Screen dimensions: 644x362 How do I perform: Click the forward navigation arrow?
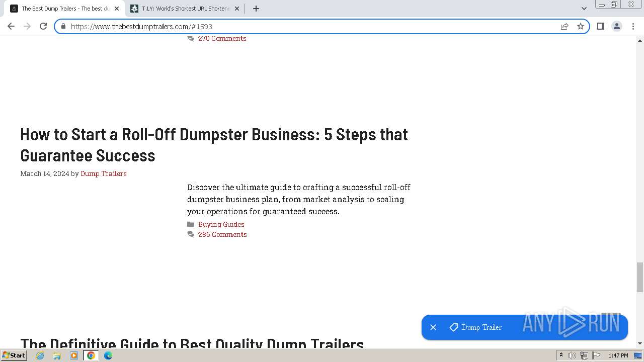click(27, 26)
